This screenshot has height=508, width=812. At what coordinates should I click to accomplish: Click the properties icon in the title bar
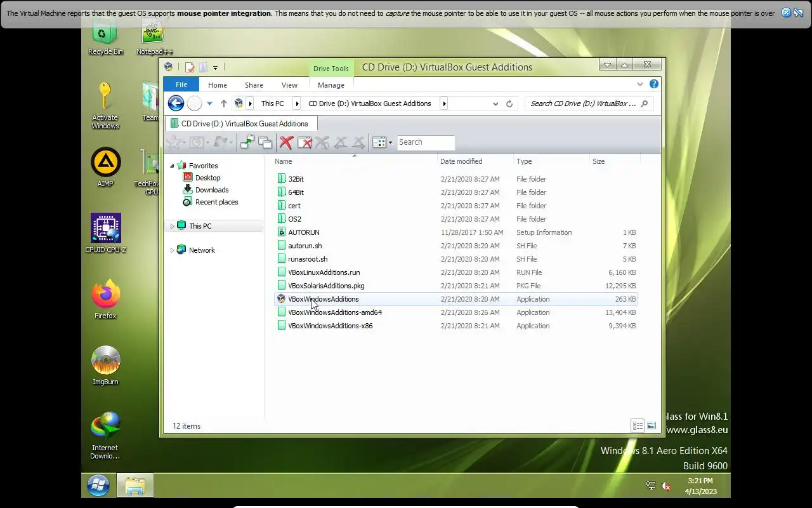(189, 67)
